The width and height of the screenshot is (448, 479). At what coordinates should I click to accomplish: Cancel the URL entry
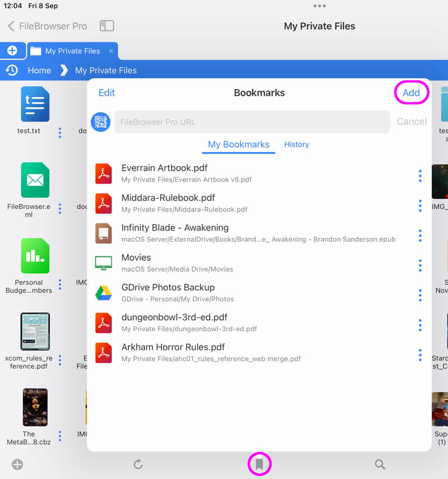412,121
